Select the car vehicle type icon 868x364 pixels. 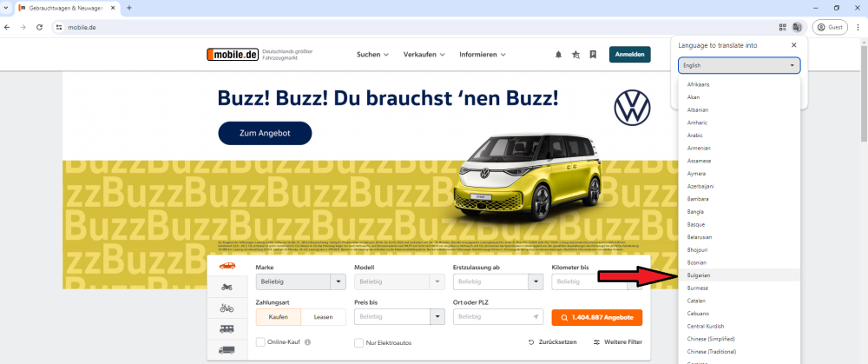[227, 266]
